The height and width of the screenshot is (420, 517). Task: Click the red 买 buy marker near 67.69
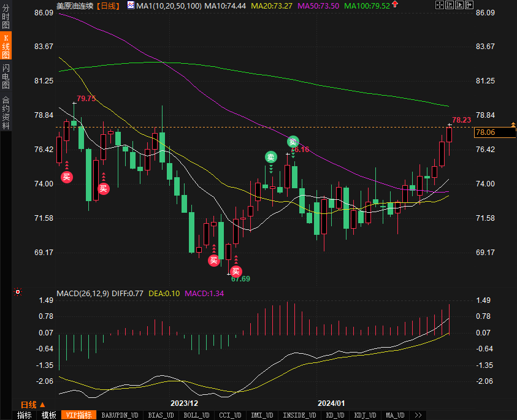tap(236, 271)
